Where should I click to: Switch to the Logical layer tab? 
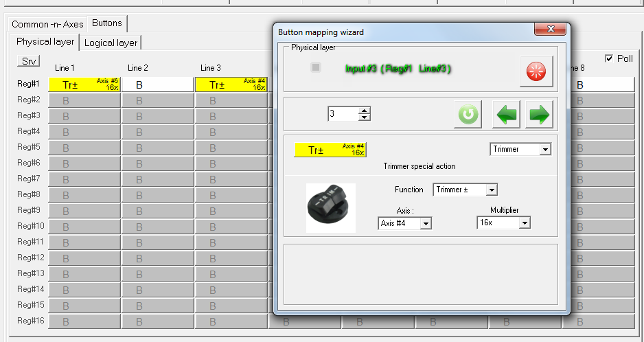click(111, 43)
